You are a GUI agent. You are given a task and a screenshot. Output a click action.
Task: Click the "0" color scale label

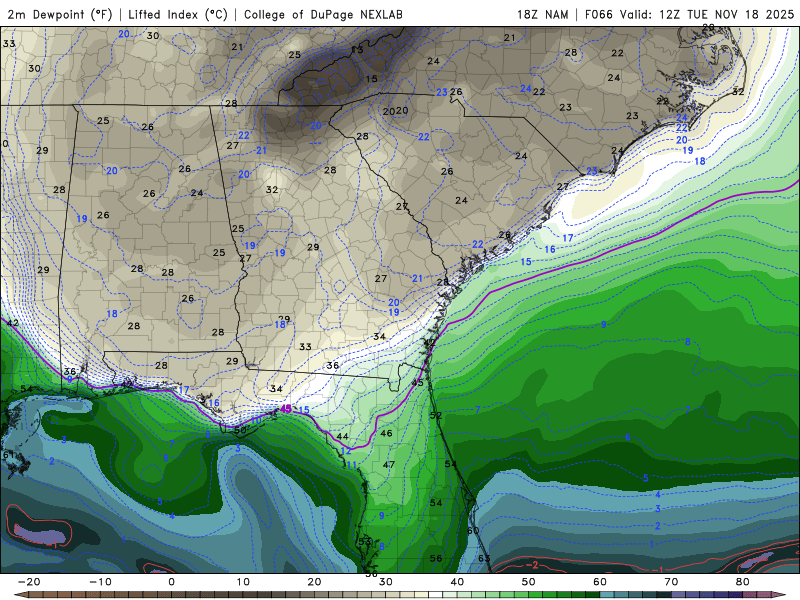pos(171,582)
